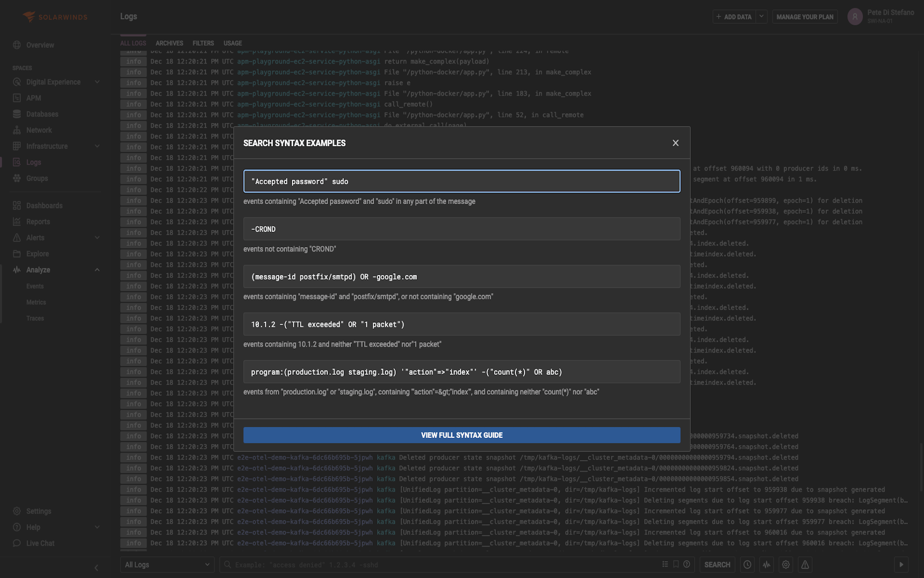Expand the ADD DATA dropdown arrow

[x=761, y=16]
